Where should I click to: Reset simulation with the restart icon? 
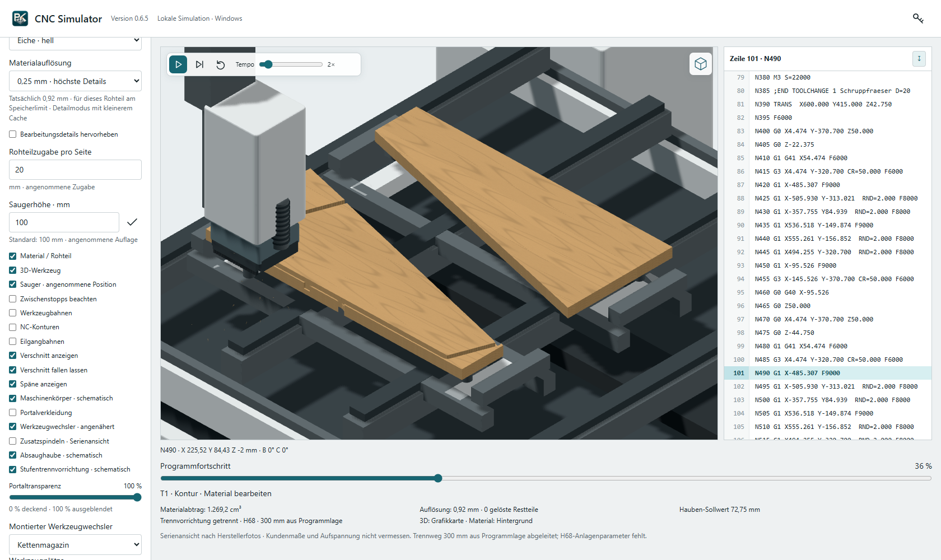pos(221,64)
